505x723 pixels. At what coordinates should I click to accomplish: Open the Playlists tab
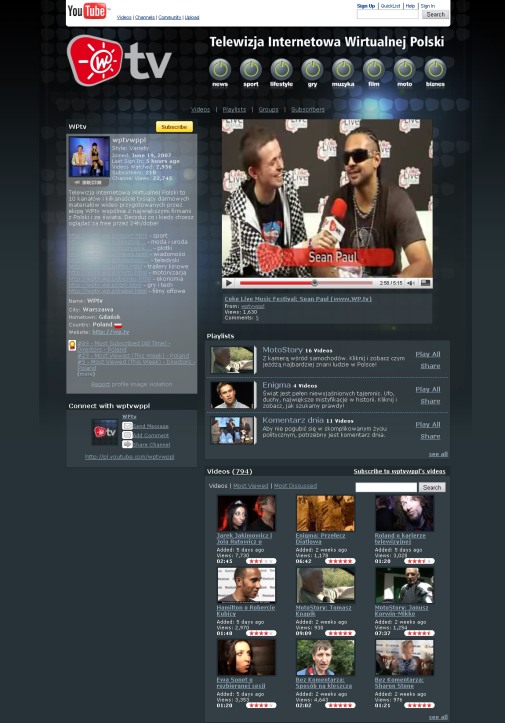(234, 110)
